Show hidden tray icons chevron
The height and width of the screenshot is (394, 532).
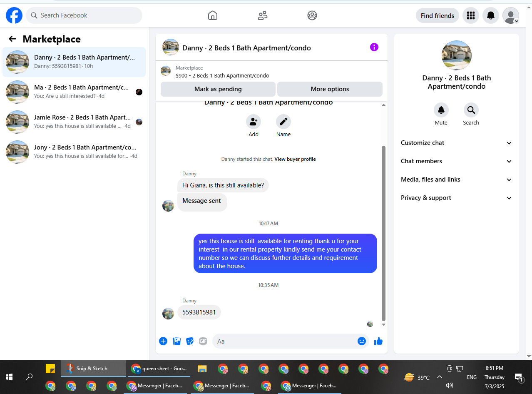click(x=440, y=377)
